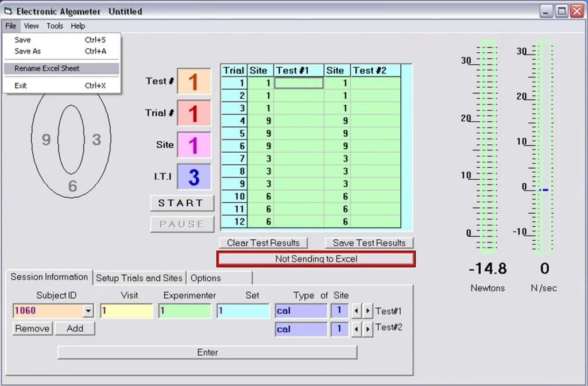The image size is (588, 386).
Task: Click Save Test Results button
Action: pyautogui.click(x=369, y=243)
